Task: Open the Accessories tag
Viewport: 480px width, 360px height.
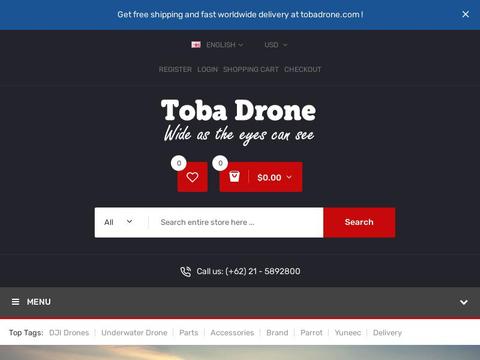Action: click(x=232, y=333)
